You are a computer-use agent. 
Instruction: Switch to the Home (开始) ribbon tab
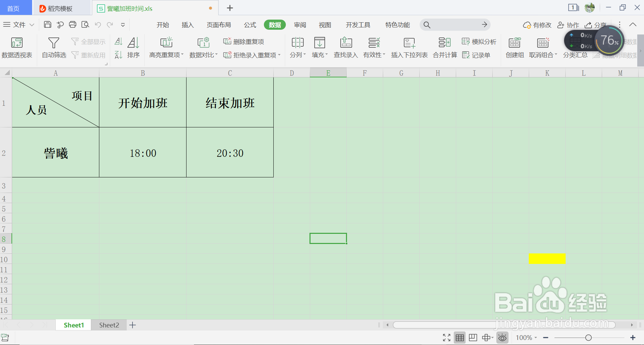tap(163, 25)
